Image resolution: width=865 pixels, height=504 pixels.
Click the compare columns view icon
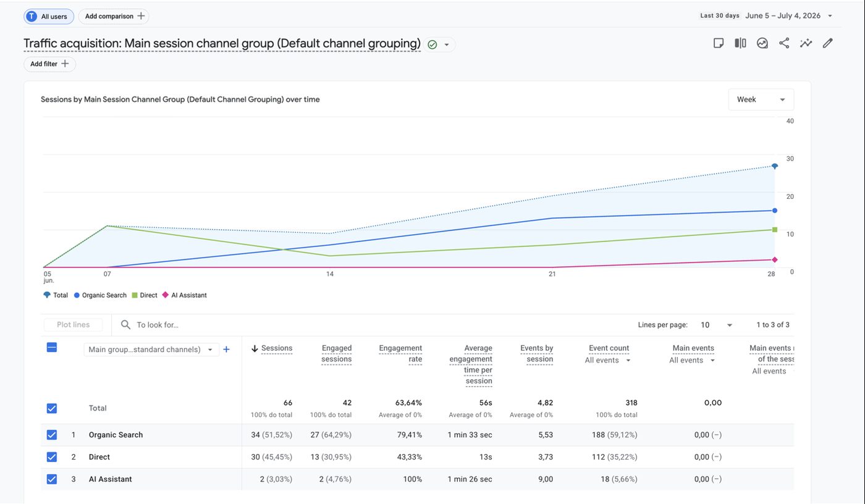tap(740, 43)
